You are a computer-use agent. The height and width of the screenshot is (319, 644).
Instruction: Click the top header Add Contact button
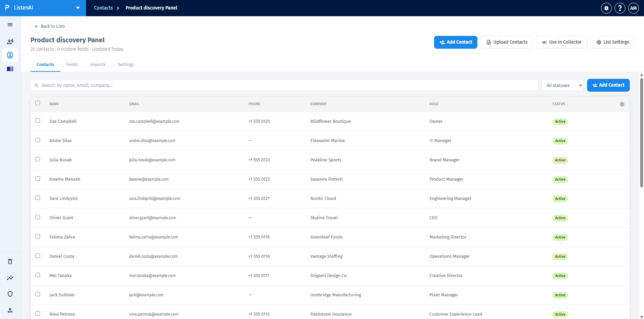point(456,42)
